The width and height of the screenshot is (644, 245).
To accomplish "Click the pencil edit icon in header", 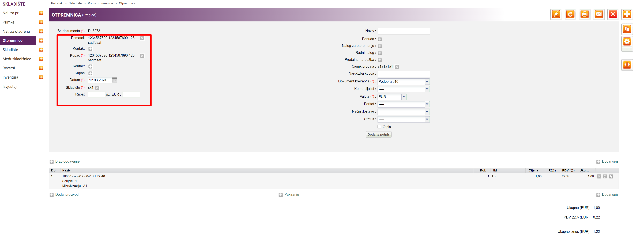I will coord(556,14).
